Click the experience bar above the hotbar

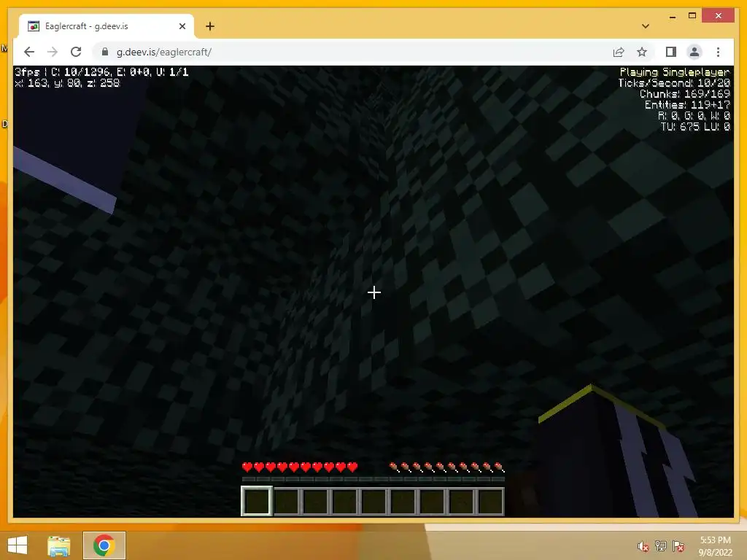373,479
